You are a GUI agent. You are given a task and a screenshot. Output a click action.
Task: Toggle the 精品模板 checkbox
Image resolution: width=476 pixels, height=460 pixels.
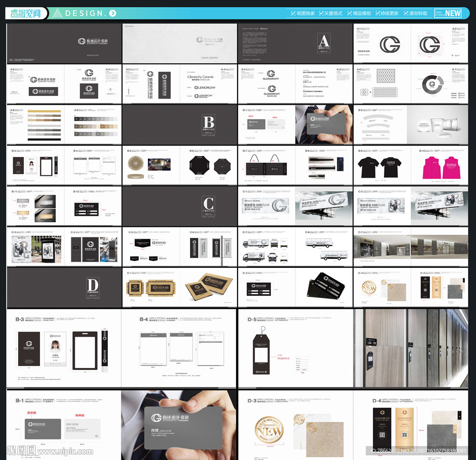tap(350, 13)
